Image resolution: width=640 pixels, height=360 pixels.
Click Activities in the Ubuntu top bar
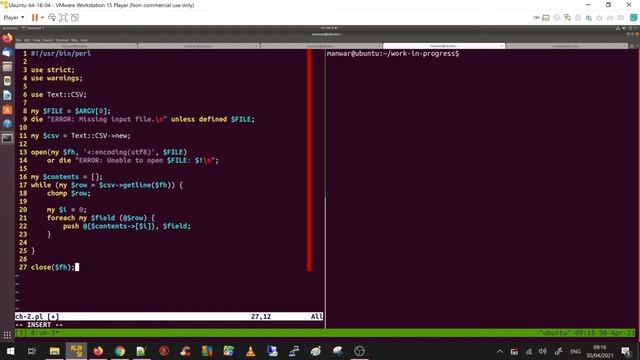(x=10, y=28)
